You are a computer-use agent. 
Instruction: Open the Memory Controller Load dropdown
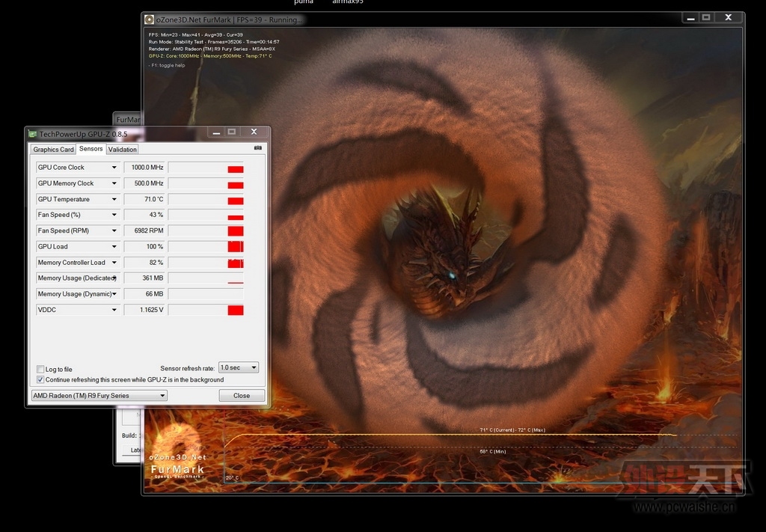(x=114, y=263)
